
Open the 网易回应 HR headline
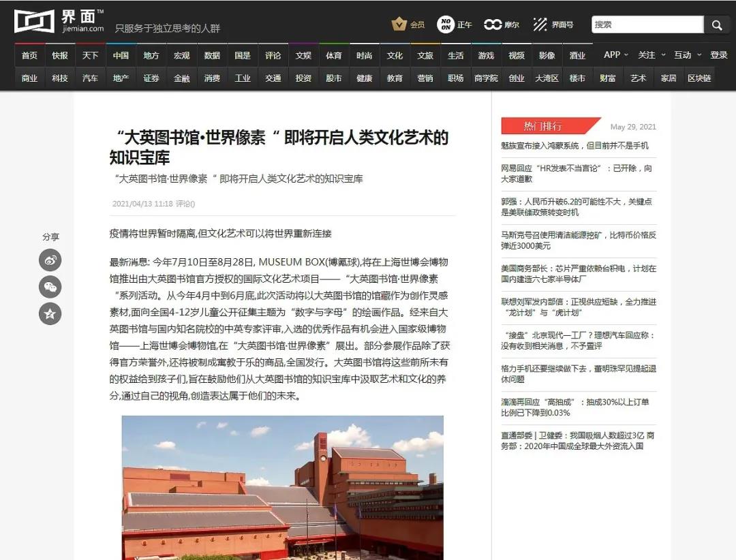tap(577, 173)
